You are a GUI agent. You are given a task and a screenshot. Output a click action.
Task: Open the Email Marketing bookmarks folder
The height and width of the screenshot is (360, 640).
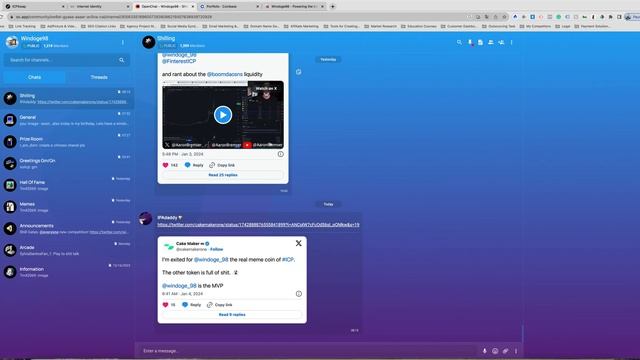220,26
